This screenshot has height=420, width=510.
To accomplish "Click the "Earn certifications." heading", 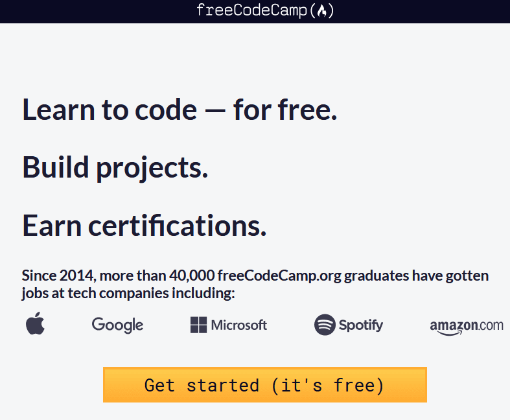I will pyautogui.click(x=144, y=225).
